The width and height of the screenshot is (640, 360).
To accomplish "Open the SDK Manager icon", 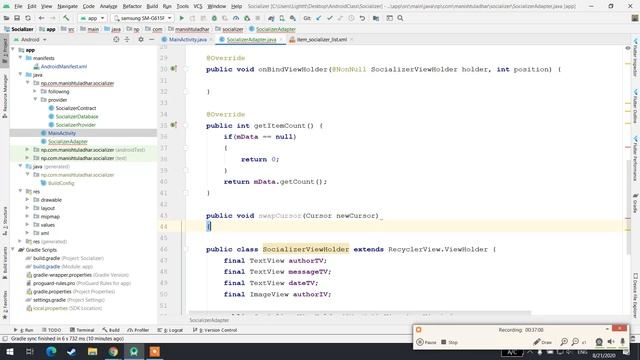I will click(x=293, y=18).
